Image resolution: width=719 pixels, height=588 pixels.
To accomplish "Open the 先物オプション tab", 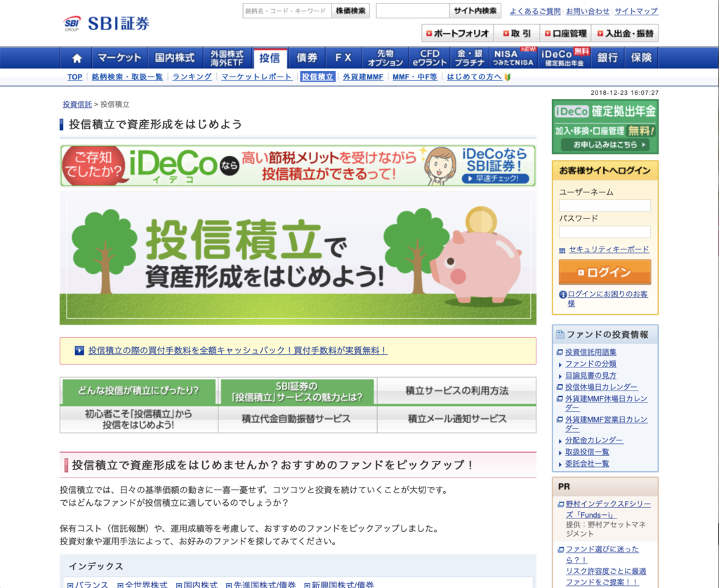I will pyautogui.click(x=385, y=58).
